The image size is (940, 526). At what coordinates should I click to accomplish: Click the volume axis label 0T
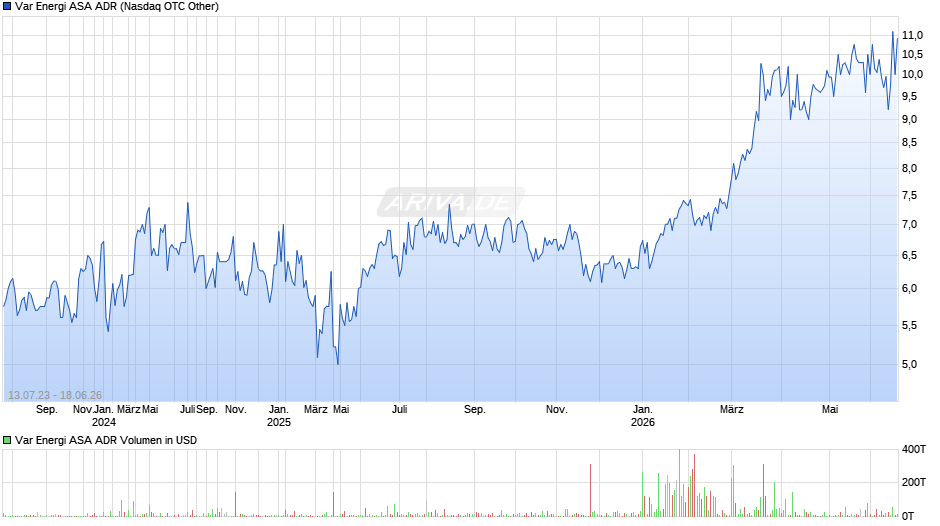[908, 516]
